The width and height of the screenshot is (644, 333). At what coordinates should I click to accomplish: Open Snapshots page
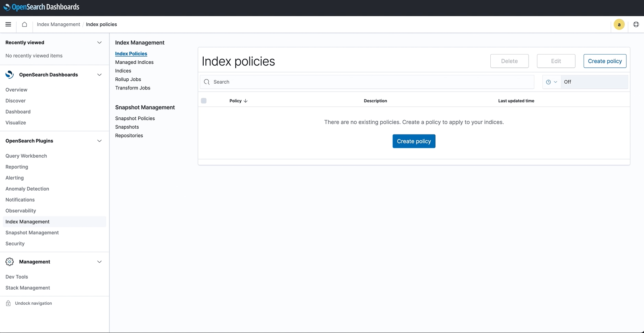pyautogui.click(x=127, y=127)
